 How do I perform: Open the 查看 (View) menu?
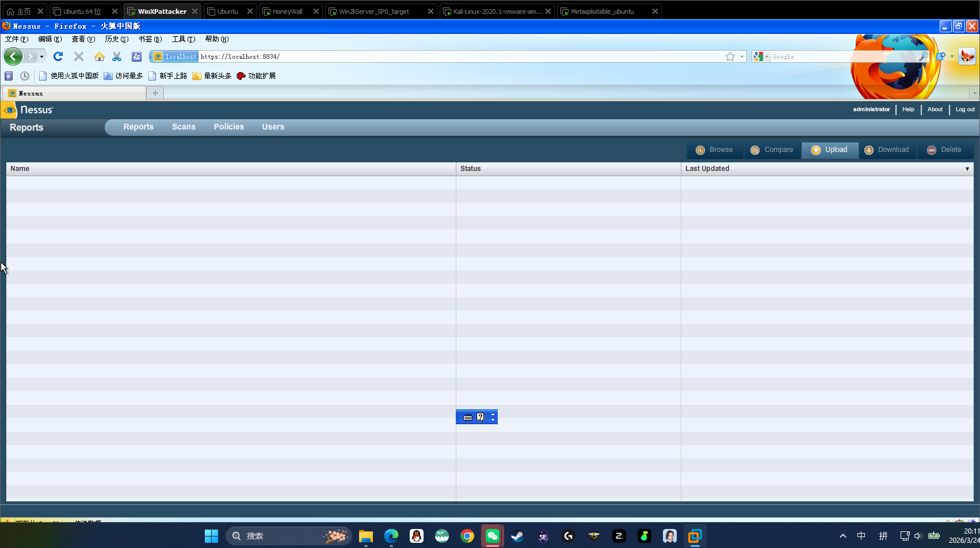(x=83, y=39)
